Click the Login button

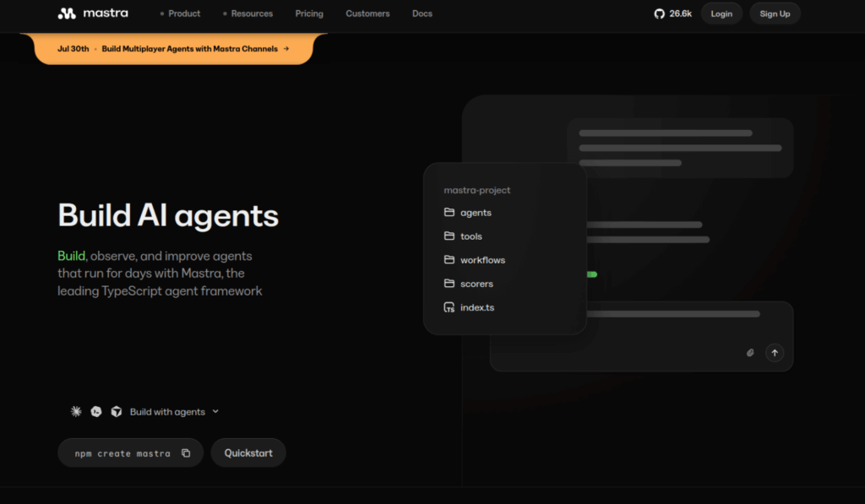(721, 14)
